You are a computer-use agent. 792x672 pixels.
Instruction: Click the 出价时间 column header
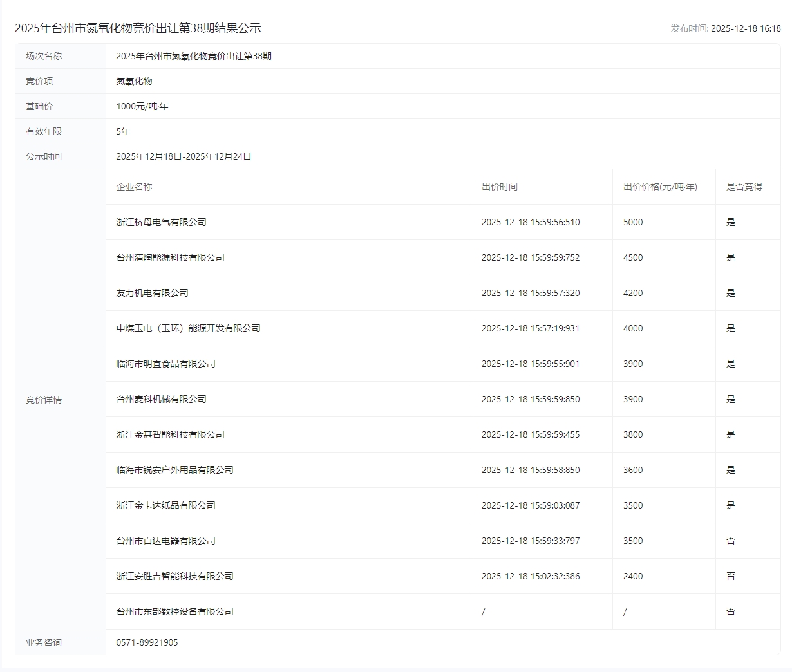click(x=499, y=187)
